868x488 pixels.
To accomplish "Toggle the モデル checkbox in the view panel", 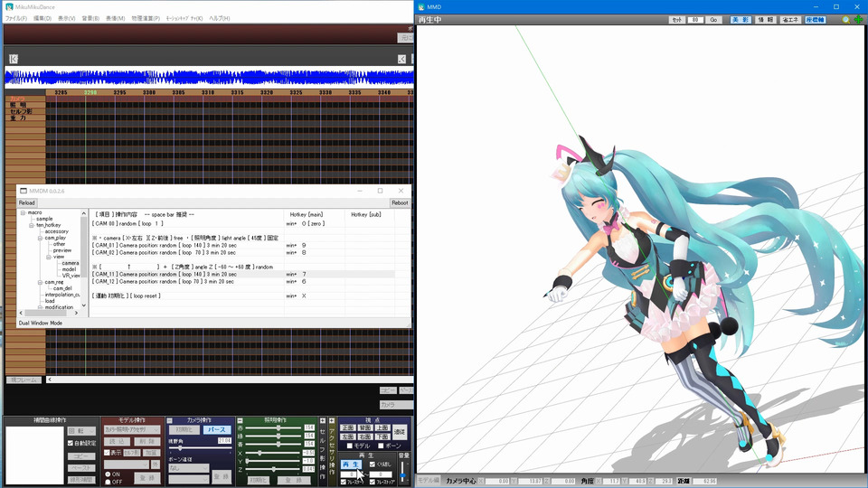I will point(349,446).
